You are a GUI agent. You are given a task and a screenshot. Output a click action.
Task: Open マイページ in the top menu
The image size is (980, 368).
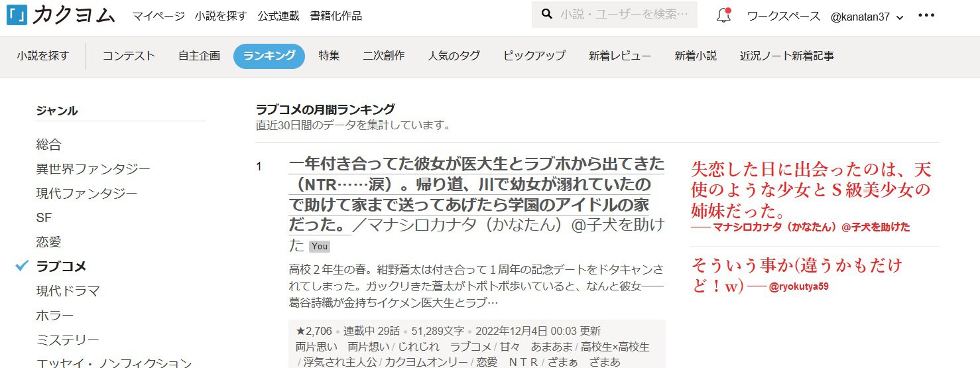coord(158,16)
